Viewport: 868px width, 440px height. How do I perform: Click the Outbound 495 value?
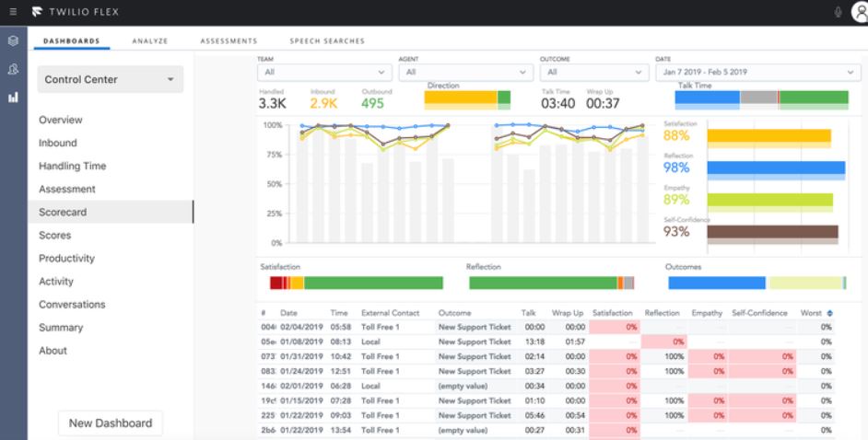pos(372,103)
